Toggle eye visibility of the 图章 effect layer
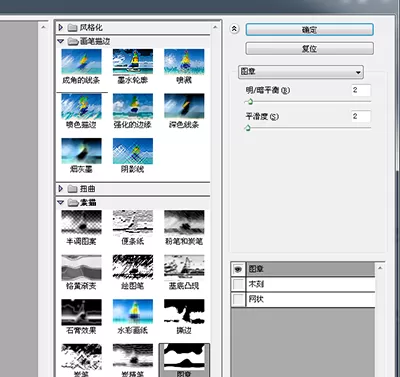The image size is (400, 377). 238,269
